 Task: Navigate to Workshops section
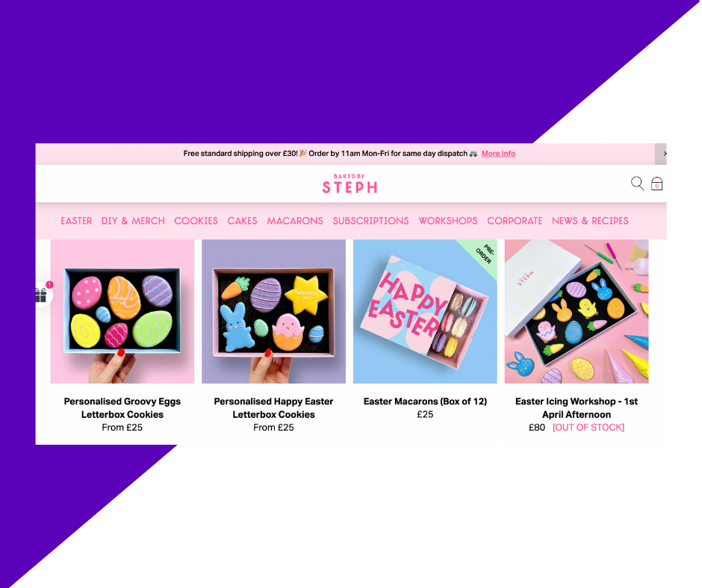448,221
